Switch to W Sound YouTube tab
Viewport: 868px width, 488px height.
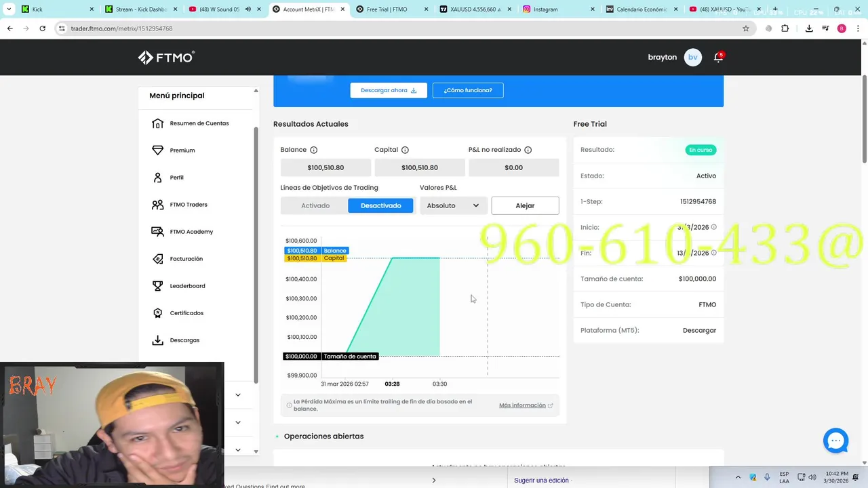click(224, 9)
